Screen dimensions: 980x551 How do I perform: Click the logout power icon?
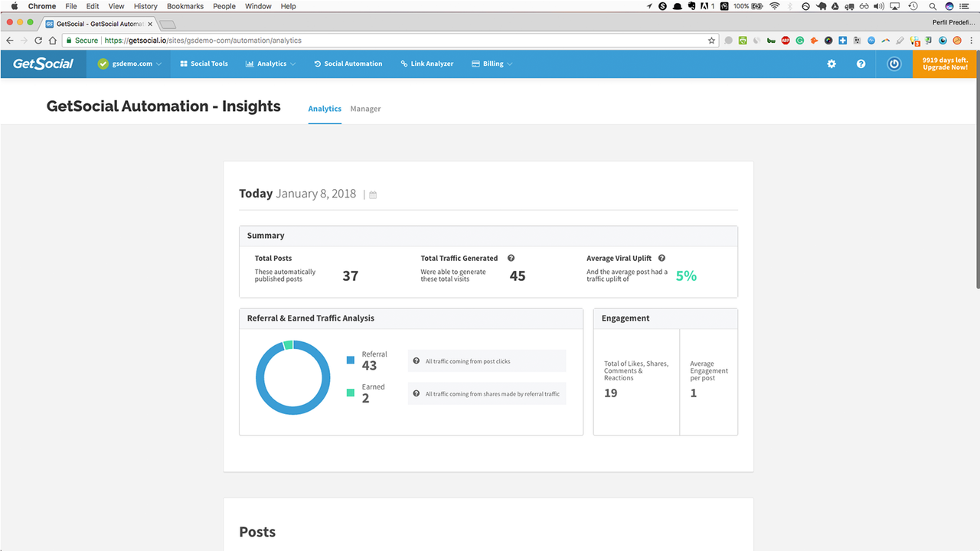tap(893, 64)
